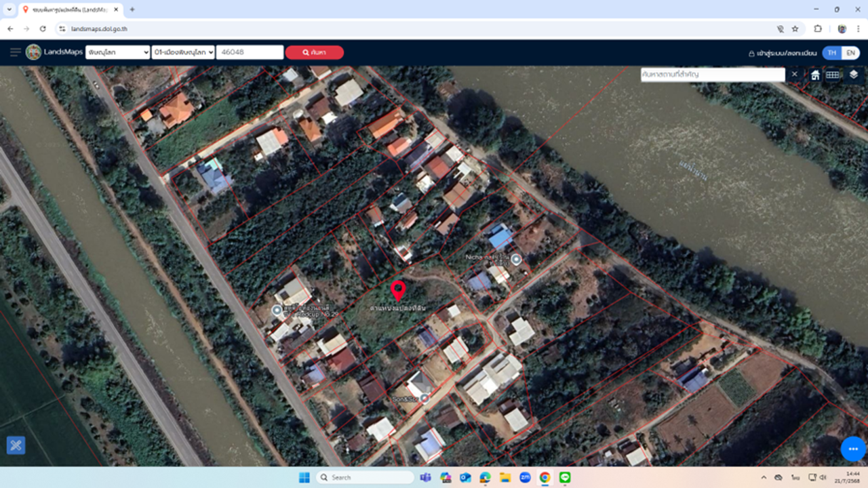The image size is (868, 488).
Task: Open the LandsMaps hamburger menu
Action: point(15,52)
